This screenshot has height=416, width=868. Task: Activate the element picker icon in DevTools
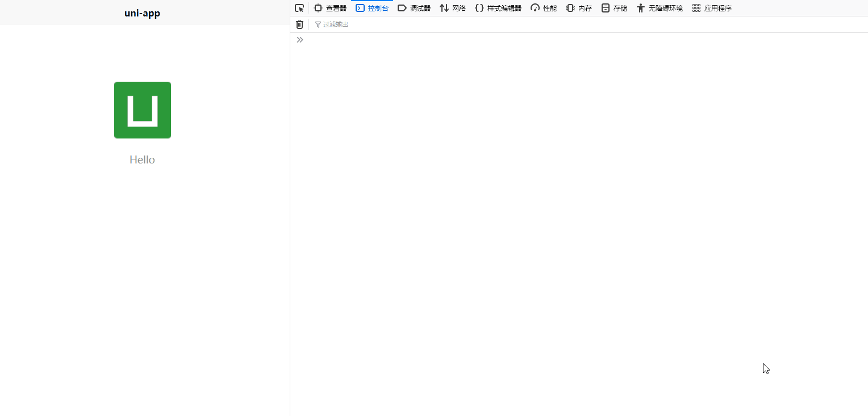tap(299, 8)
